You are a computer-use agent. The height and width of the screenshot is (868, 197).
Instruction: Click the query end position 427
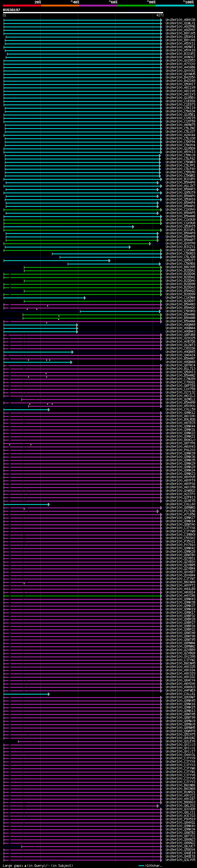159,15
